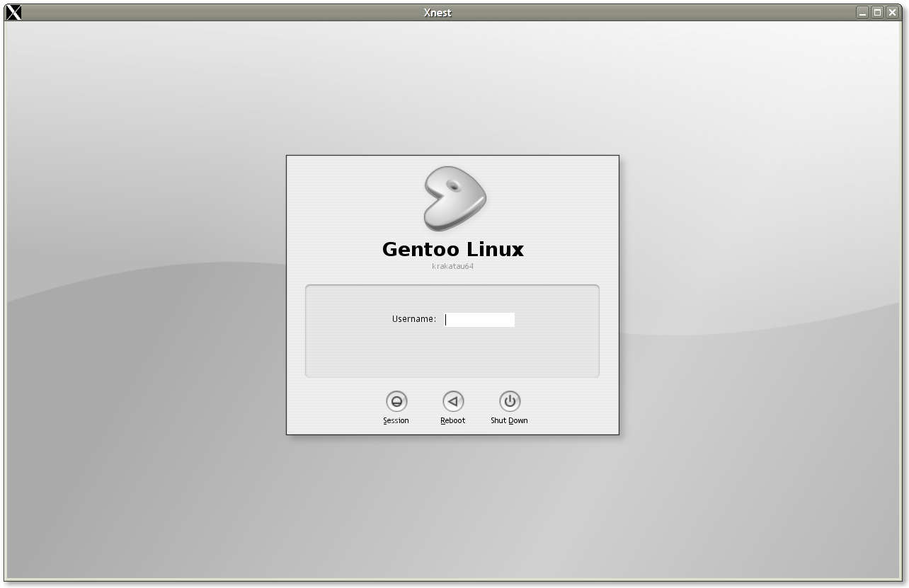
Task: Click the "Username:" label
Action: coord(414,319)
